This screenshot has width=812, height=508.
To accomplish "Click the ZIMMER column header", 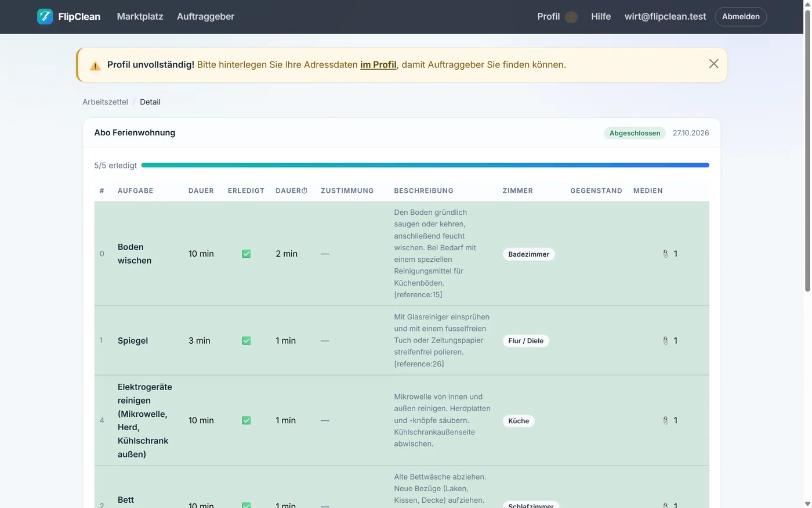I will pos(517,190).
